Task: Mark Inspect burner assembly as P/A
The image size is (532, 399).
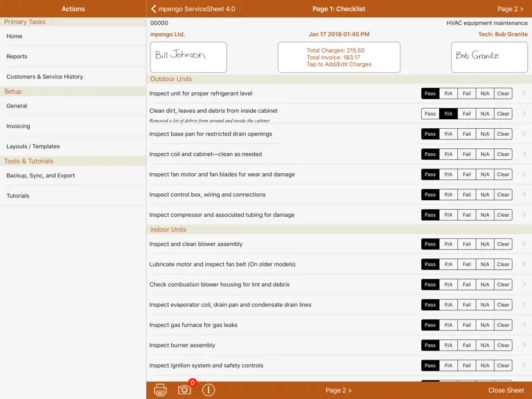Action: point(448,346)
